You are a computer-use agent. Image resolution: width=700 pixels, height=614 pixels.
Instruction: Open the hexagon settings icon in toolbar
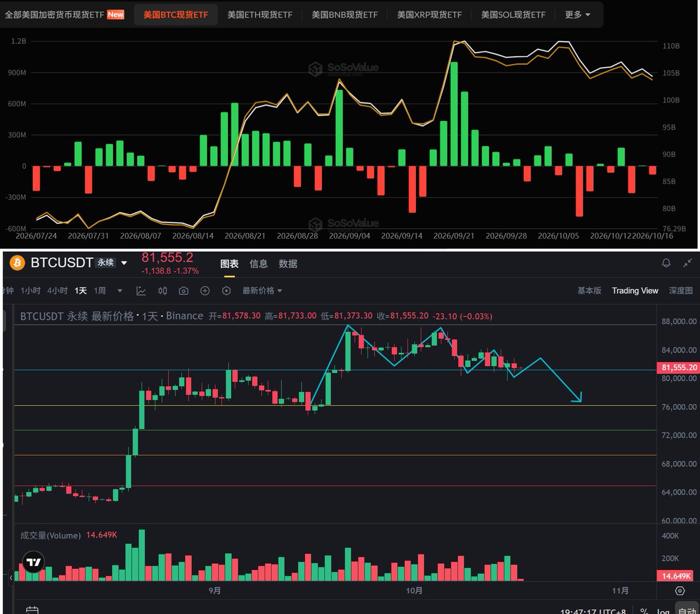coord(226,291)
